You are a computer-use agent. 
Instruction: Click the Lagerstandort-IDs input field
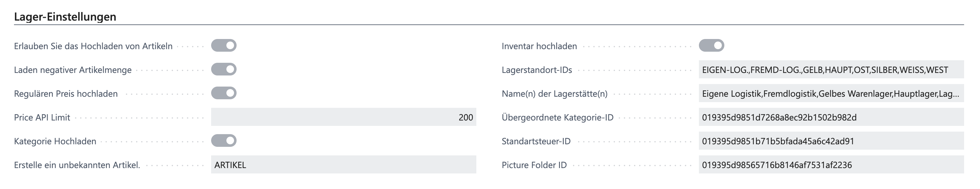click(831, 70)
